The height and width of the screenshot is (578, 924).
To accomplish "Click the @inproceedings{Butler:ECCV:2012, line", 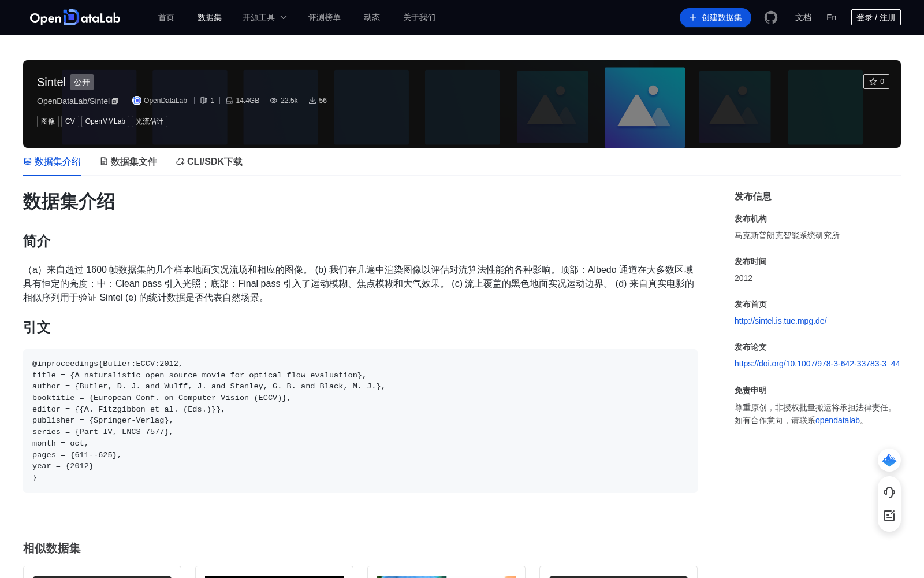I will 107,364.
